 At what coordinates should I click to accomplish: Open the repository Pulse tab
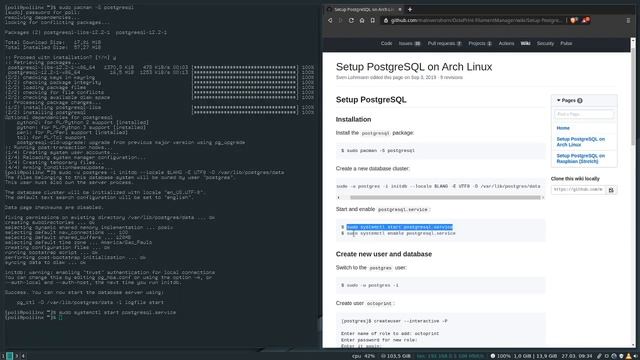(x=566, y=43)
